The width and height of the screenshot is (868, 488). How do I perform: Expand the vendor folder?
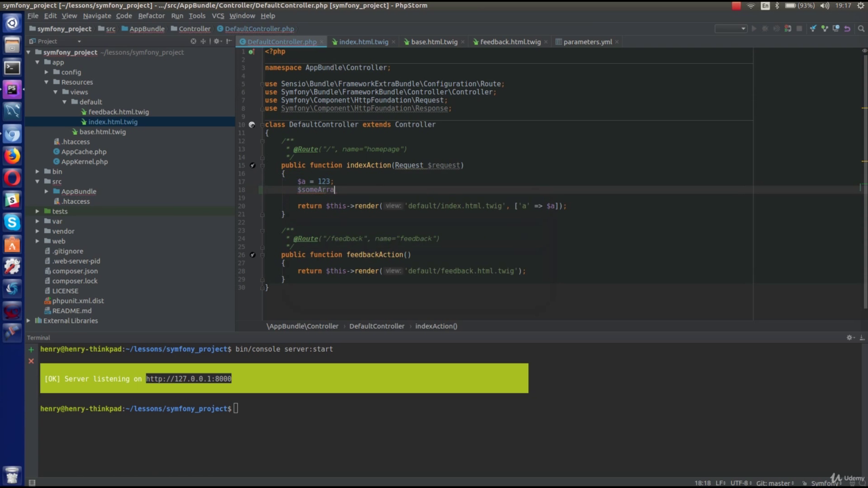[x=38, y=231]
